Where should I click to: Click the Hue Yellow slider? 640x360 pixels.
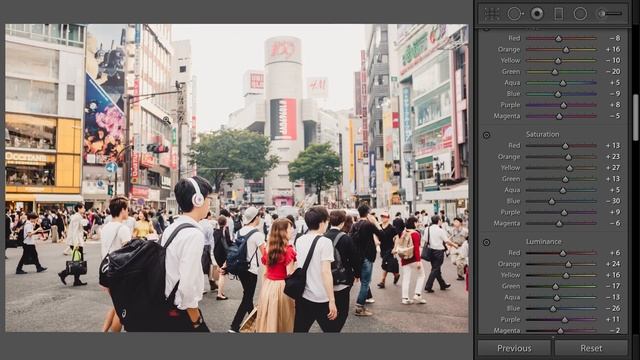click(x=561, y=60)
